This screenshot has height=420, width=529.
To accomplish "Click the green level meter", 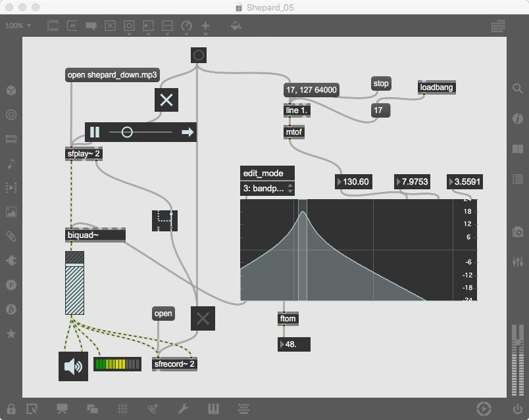I will (x=117, y=364).
